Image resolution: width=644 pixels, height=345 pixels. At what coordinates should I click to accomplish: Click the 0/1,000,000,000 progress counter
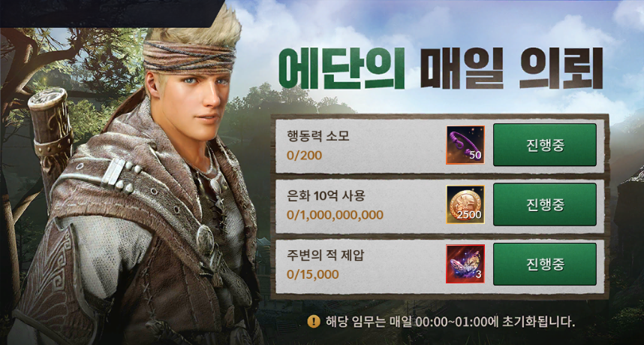336,215
